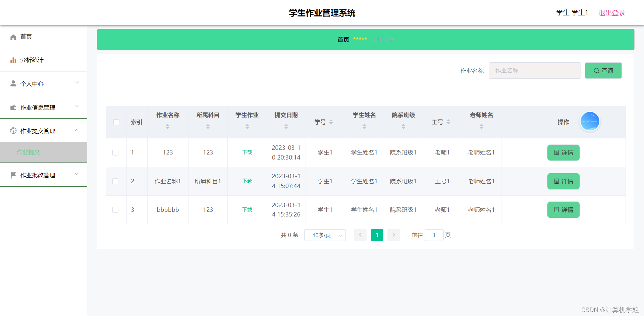Download 学生作业 file in row 1
The image size is (644, 316).
coord(247,152)
